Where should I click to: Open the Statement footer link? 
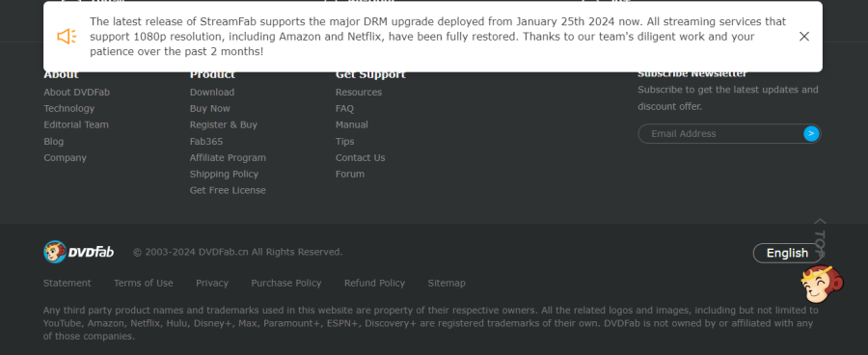coord(67,283)
